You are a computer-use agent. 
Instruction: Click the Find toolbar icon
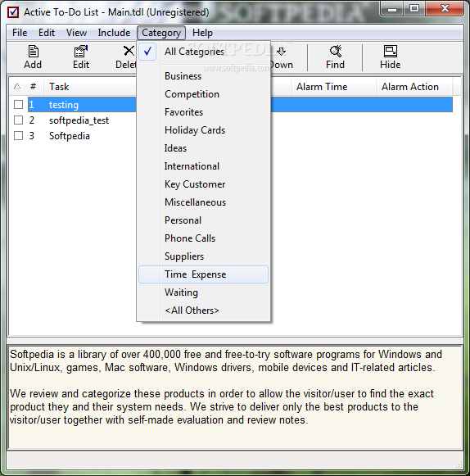(x=335, y=57)
